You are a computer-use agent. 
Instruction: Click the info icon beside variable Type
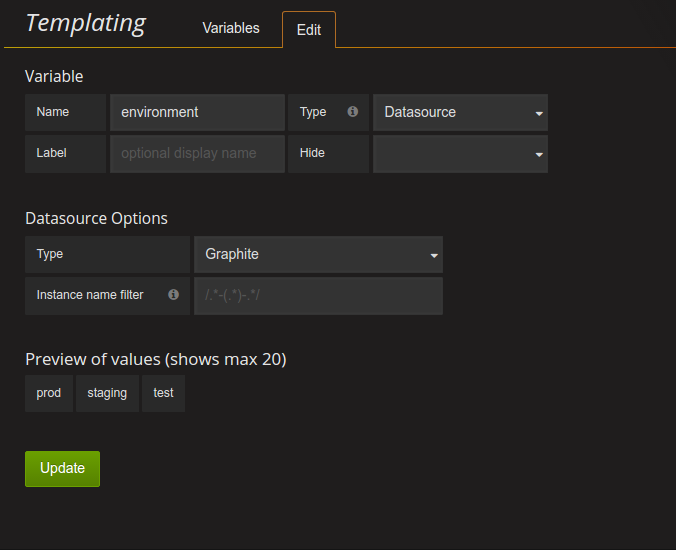[x=352, y=112]
